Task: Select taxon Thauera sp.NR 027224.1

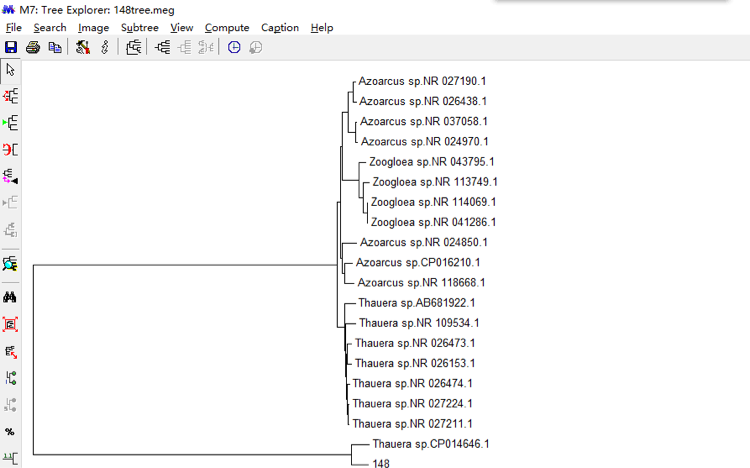Action: [412, 403]
